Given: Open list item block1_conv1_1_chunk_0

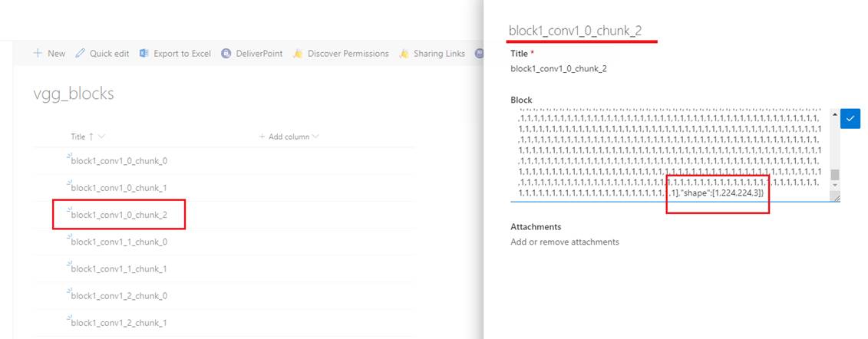Looking at the screenshot, I should (119, 242).
